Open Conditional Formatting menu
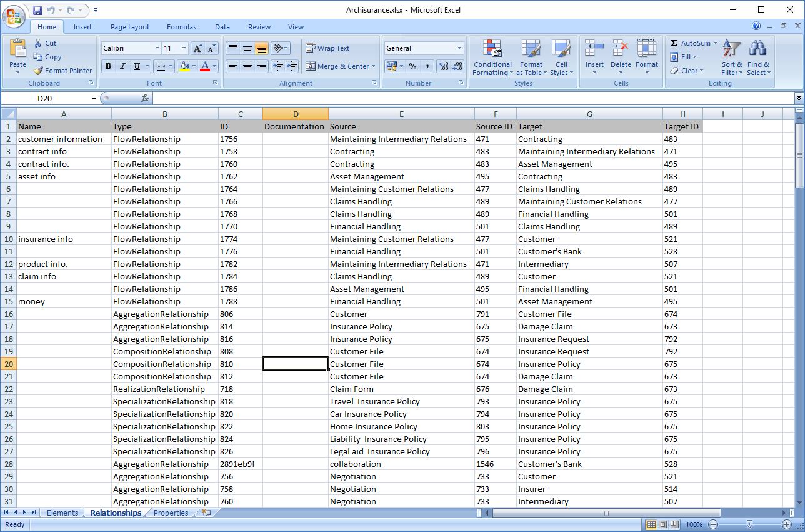This screenshot has height=532, width=805. point(492,58)
